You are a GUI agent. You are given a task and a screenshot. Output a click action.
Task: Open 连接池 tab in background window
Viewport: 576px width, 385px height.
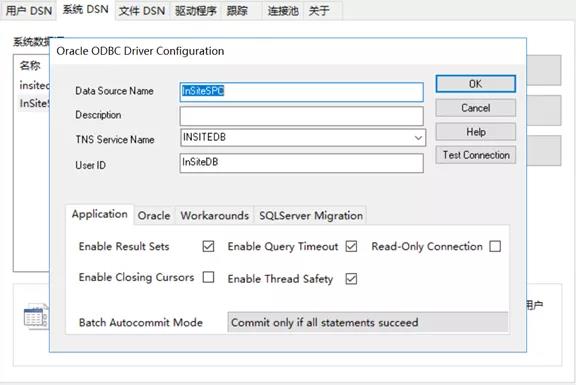tap(283, 11)
